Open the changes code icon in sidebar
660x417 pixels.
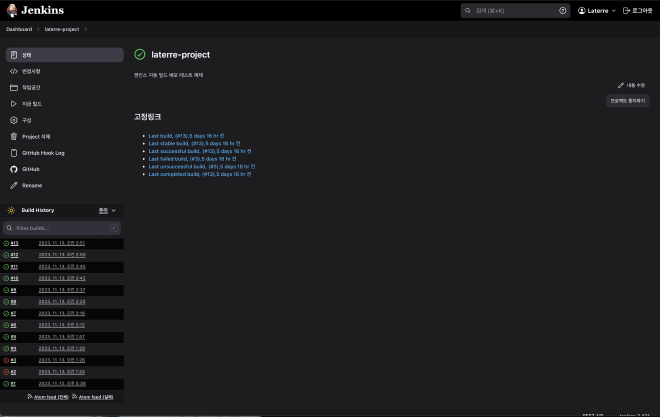pos(14,71)
